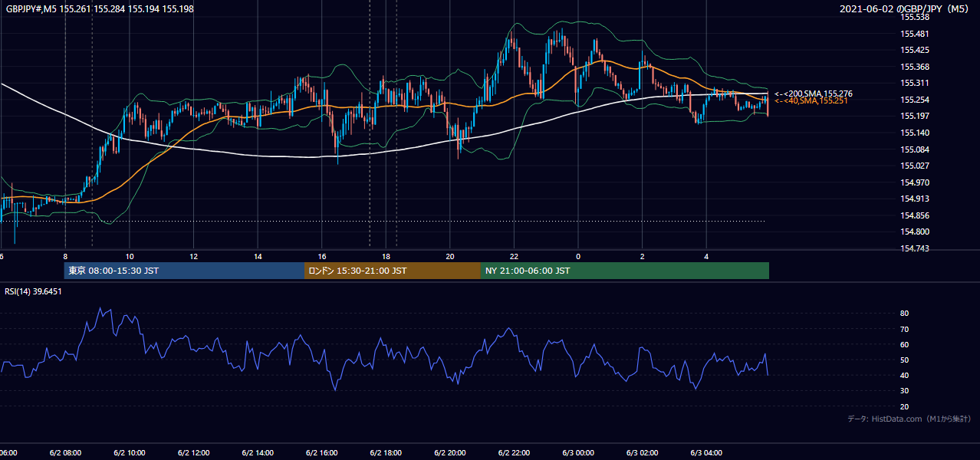
Task: Click the 6/2 14:00 time axis label
Action: pyautogui.click(x=257, y=453)
